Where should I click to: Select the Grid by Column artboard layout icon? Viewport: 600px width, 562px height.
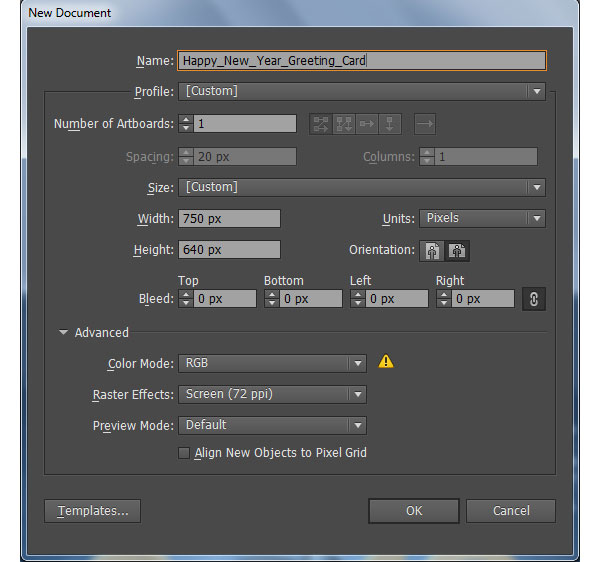click(x=344, y=124)
